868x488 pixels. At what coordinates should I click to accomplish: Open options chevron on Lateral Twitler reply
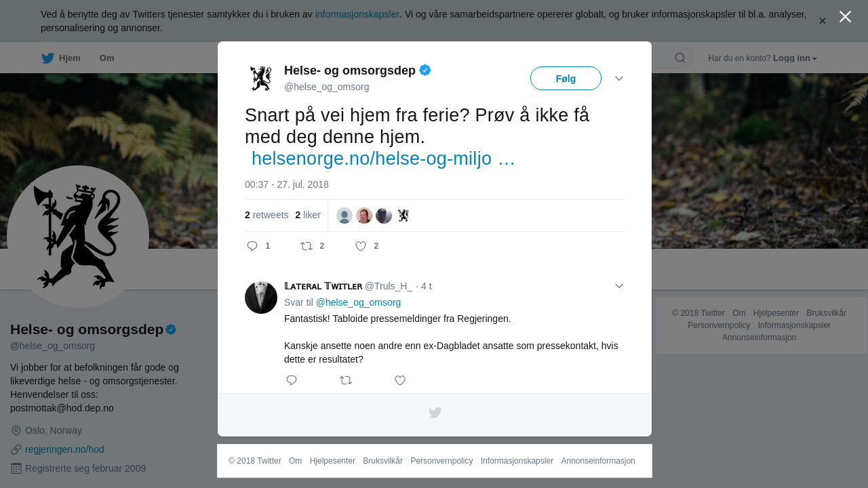click(619, 286)
